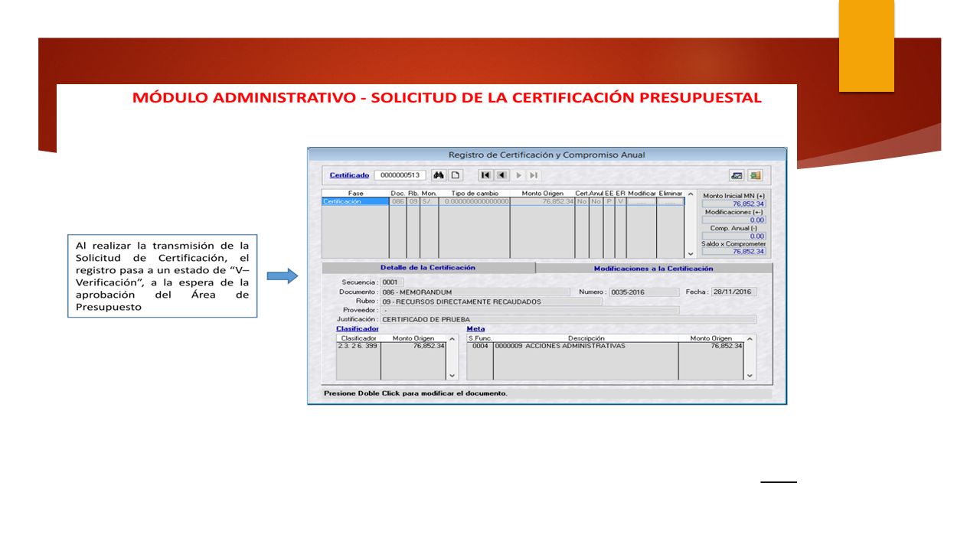The image size is (980, 551).
Task: Go to the first record button
Action: click(485, 175)
